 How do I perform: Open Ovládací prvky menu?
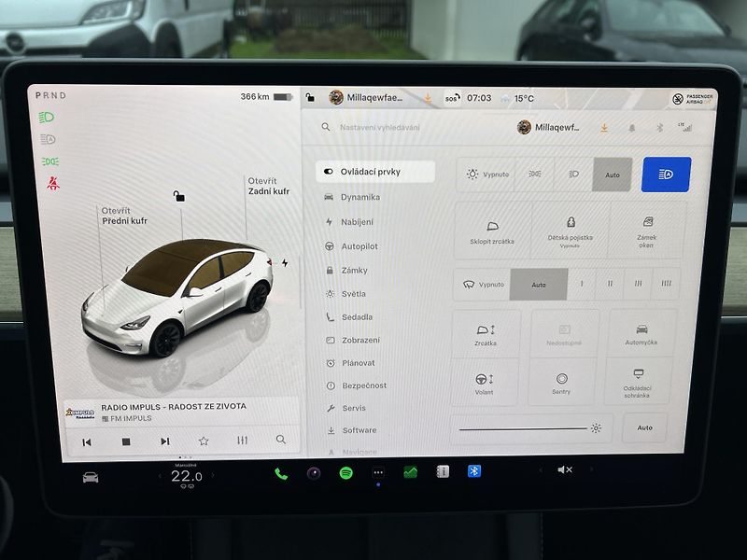pyautogui.click(x=375, y=172)
